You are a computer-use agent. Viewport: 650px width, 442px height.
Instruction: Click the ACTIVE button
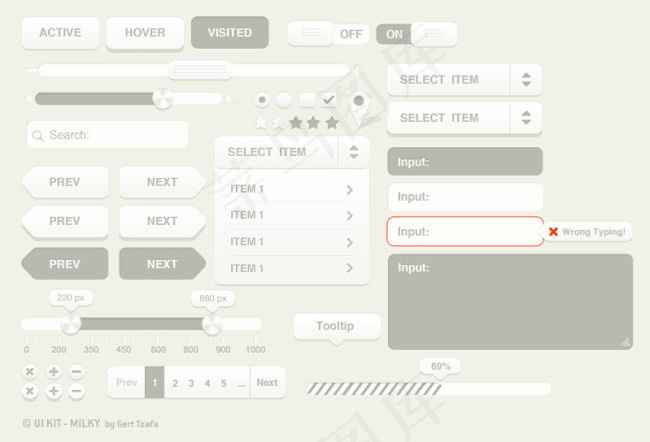pos(61,33)
